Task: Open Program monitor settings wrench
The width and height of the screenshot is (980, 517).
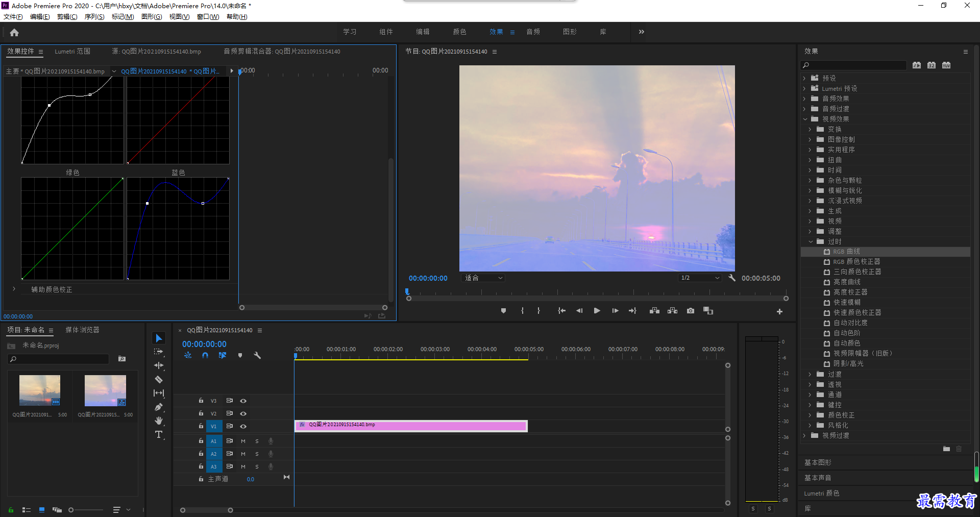Action: pyautogui.click(x=732, y=278)
